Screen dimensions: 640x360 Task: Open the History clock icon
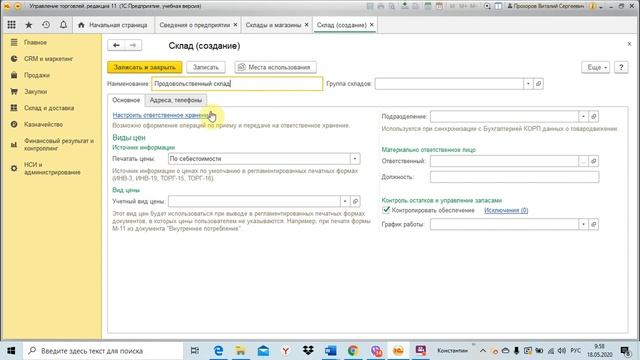pos(46,25)
